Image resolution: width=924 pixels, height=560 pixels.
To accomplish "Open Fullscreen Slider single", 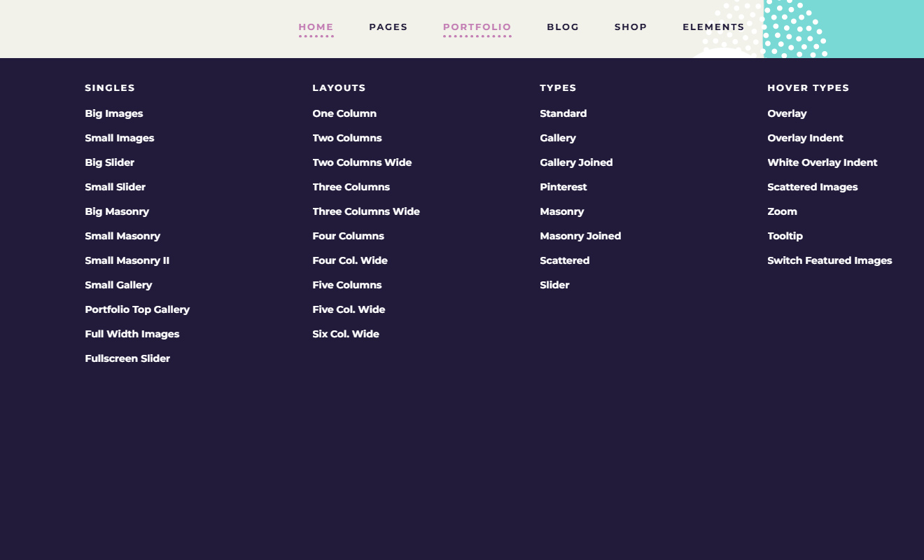I will (x=127, y=358).
